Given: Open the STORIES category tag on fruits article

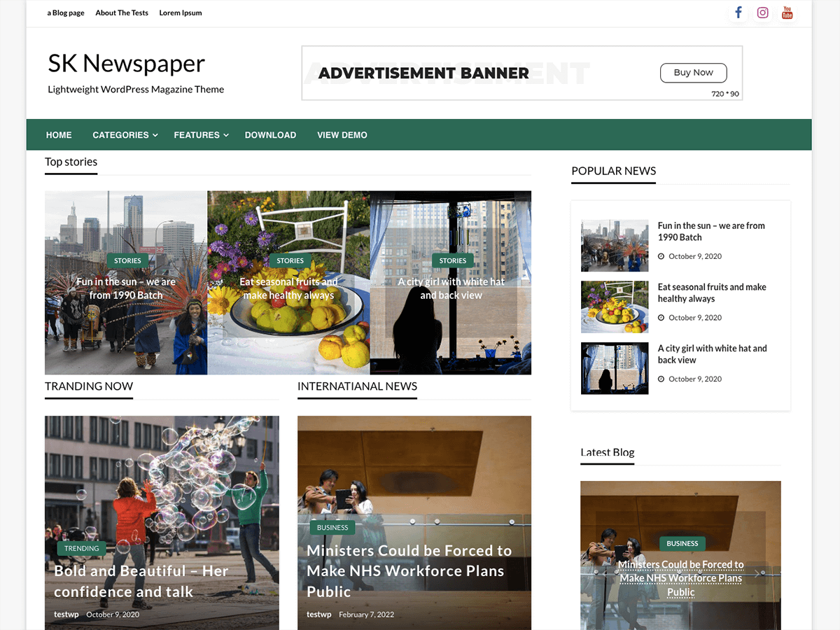Looking at the screenshot, I should point(290,260).
